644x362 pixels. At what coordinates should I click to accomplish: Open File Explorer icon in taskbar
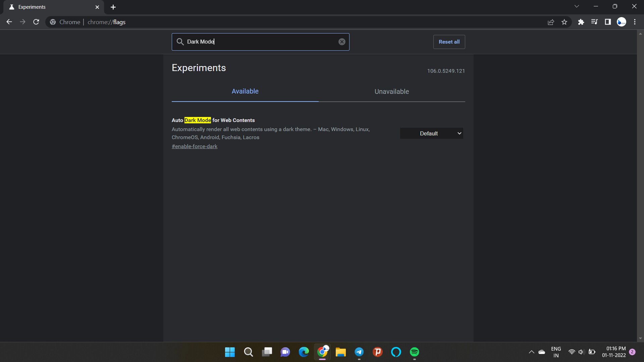340,352
